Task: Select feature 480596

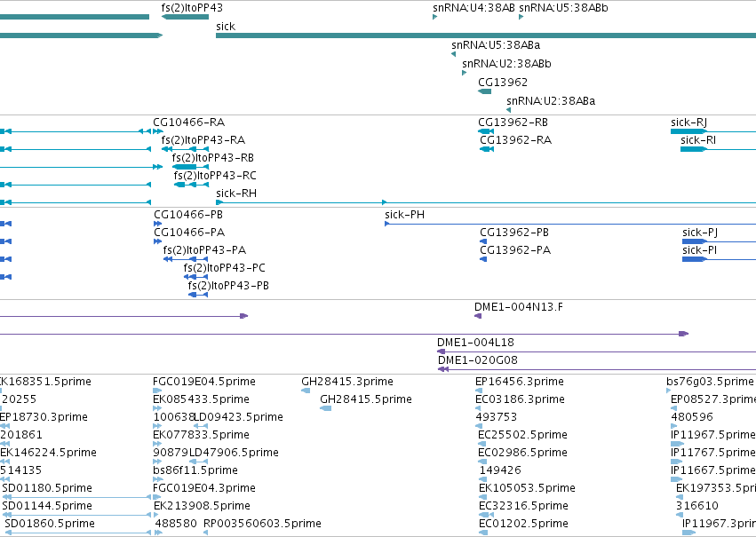Action: click(x=692, y=417)
